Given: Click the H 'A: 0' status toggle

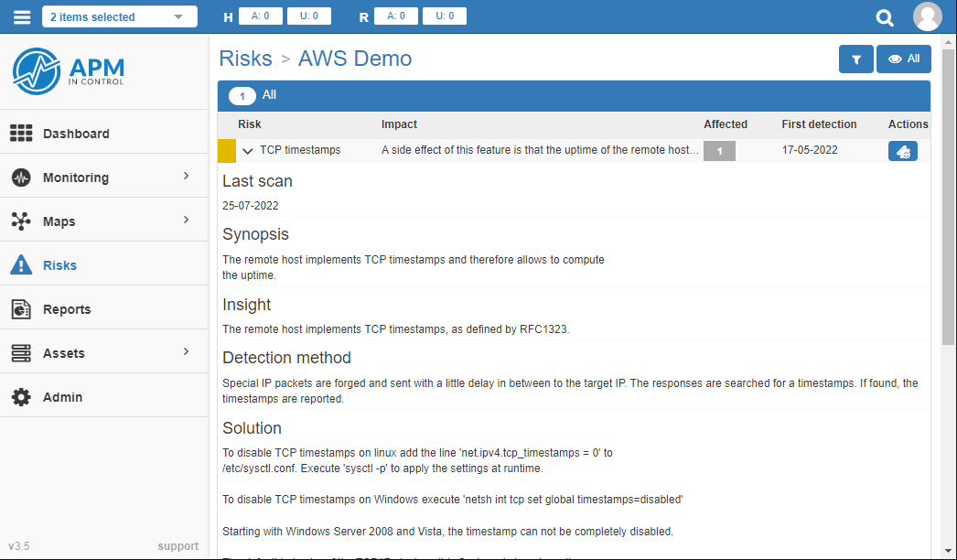Looking at the screenshot, I should tap(260, 15).
